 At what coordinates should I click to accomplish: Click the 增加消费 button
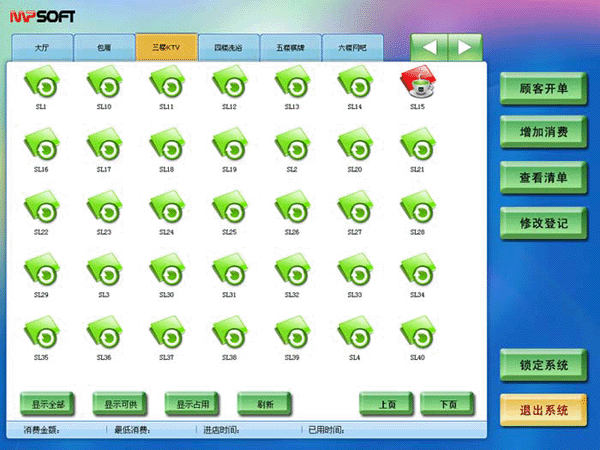[x=543, y=131]
